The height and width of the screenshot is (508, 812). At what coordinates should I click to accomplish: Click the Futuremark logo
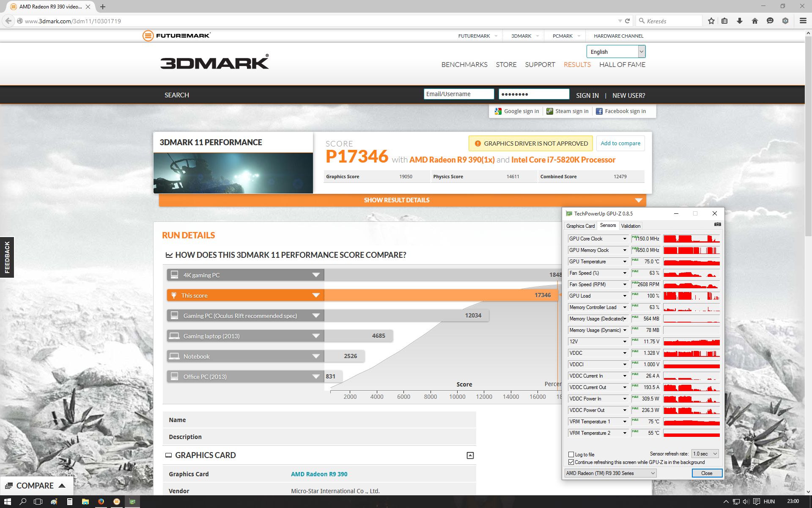click(x=176, y=36)
